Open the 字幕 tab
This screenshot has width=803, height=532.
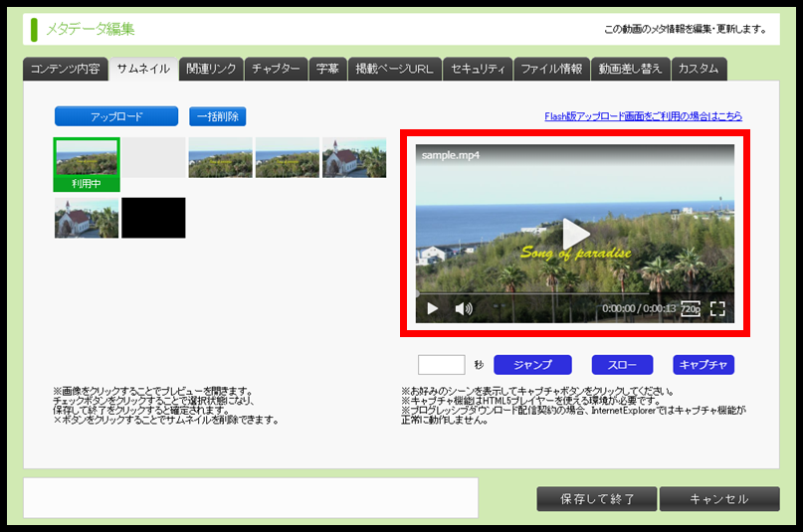click(x=326, y=69)
